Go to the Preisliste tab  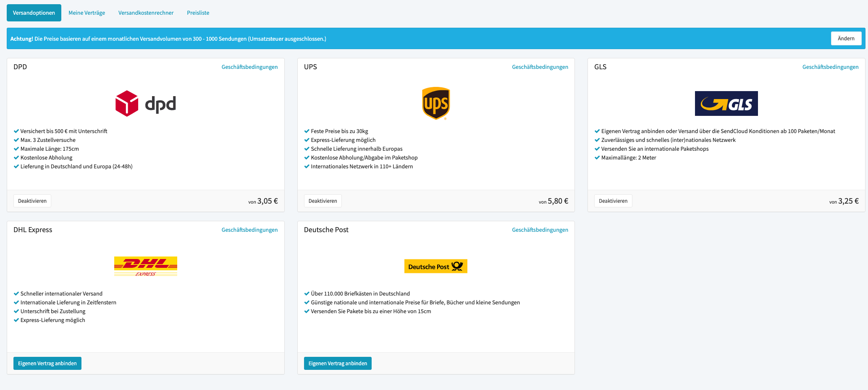point(198,13)
